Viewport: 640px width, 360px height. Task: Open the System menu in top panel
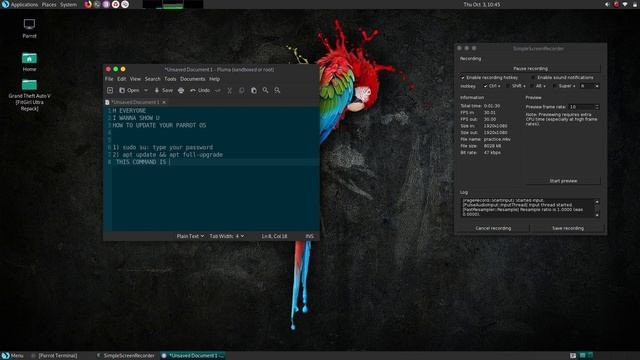(68, 4)
